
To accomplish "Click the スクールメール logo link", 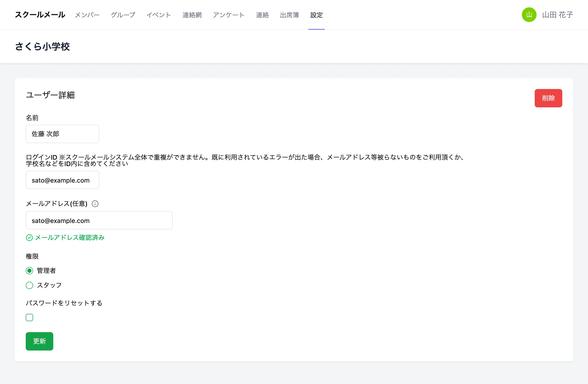I will (40, 15).
